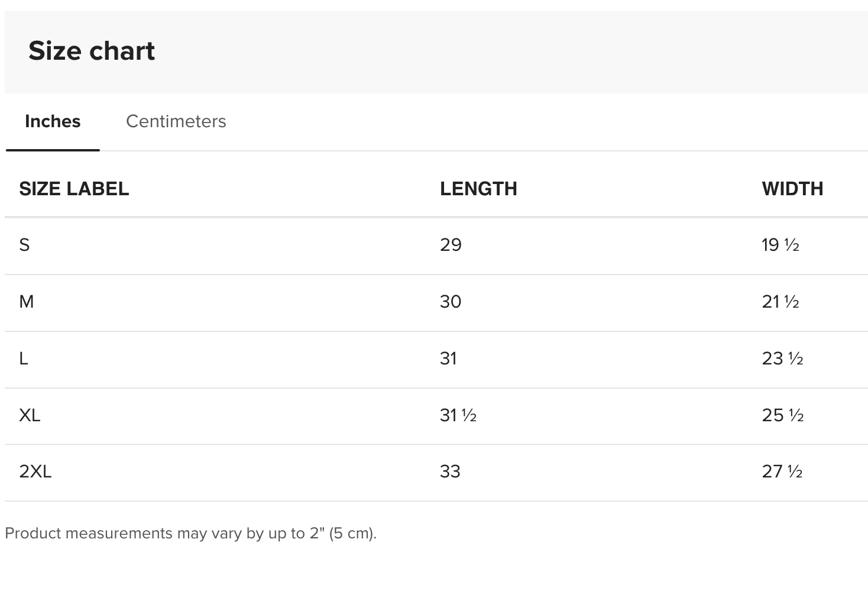The height and width of the screenshot is (594, 868).
Task: Click the width value 23 ½
Action: coord(783,359)
